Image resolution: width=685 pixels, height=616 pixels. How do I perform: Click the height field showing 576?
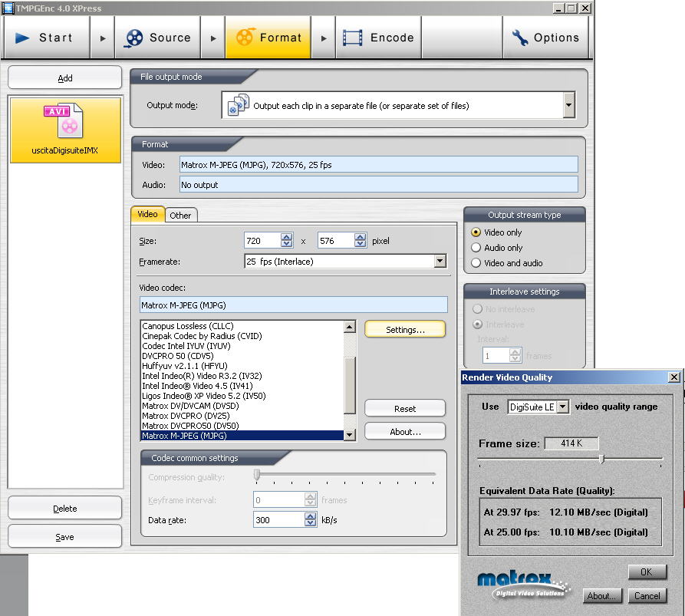336,240
